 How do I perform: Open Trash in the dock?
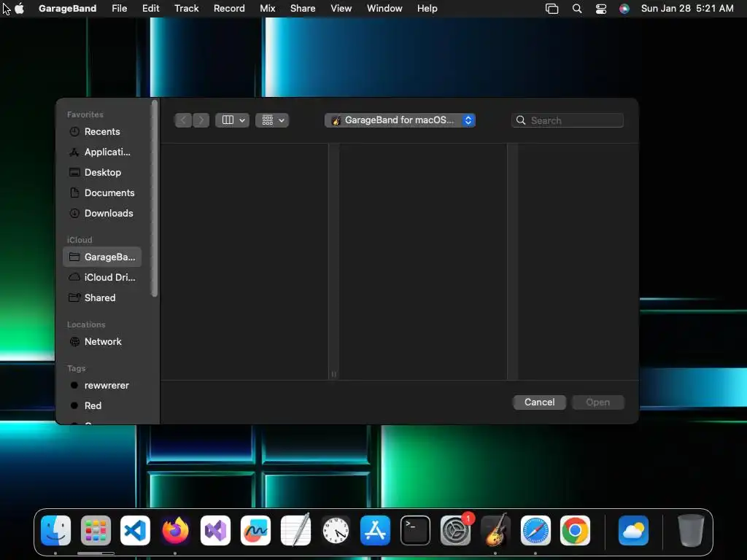point(691,530)
